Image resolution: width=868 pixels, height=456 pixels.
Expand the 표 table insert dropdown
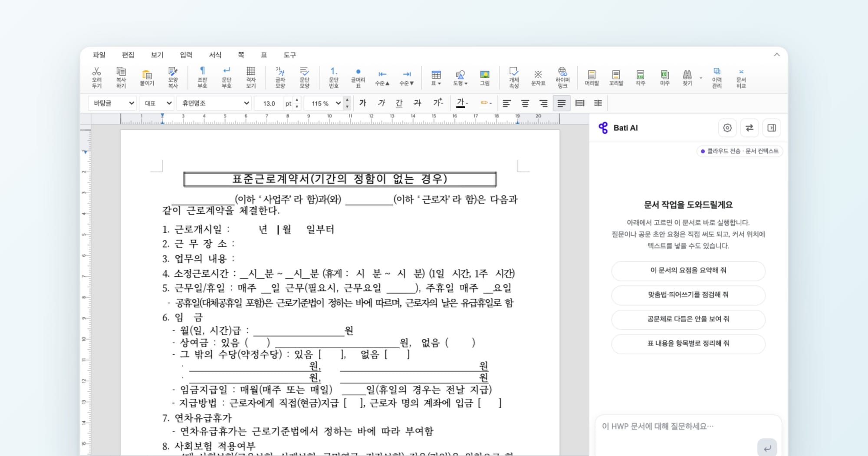(436, 77)
